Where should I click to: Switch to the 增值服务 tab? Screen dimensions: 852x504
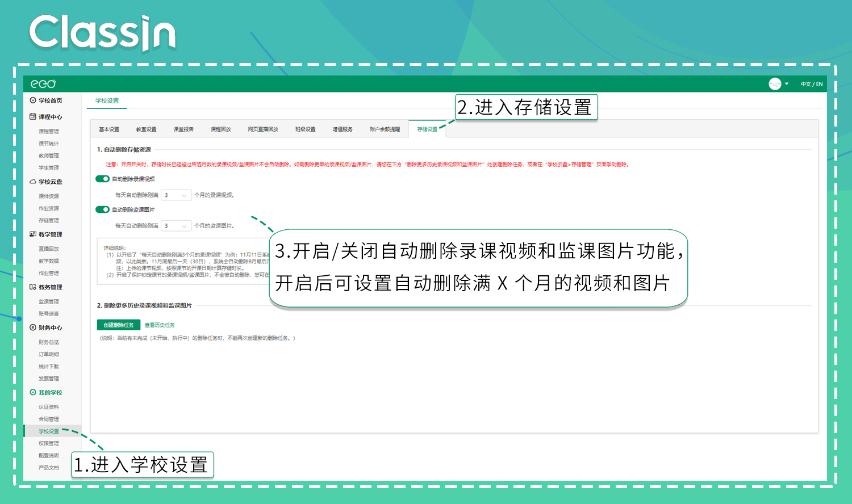click(x=343, y=129)
